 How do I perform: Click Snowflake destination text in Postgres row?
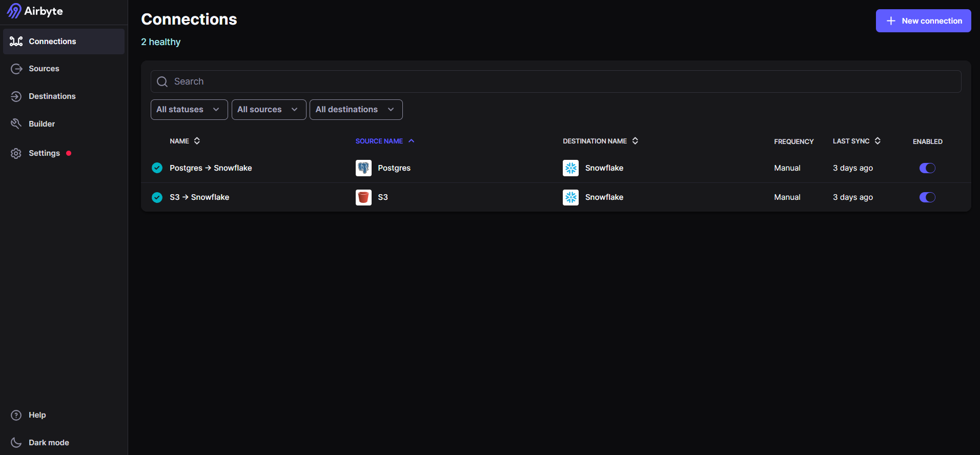[604, 168]
